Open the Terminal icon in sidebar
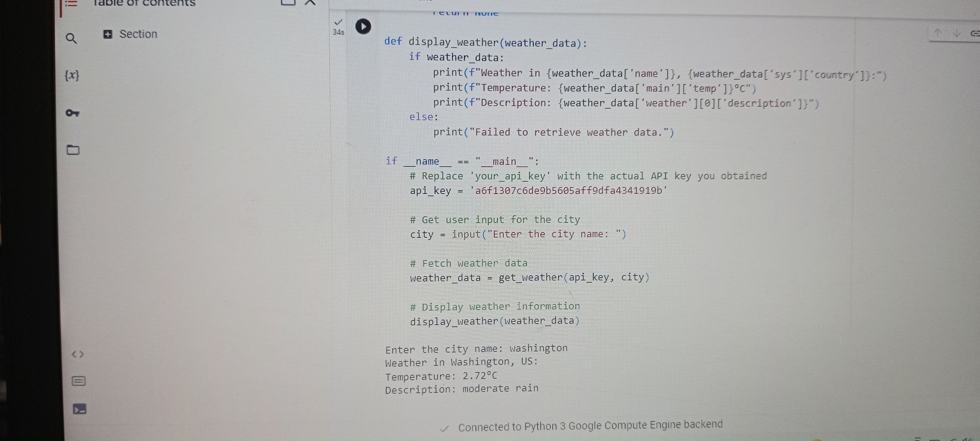 pos(79,409)
